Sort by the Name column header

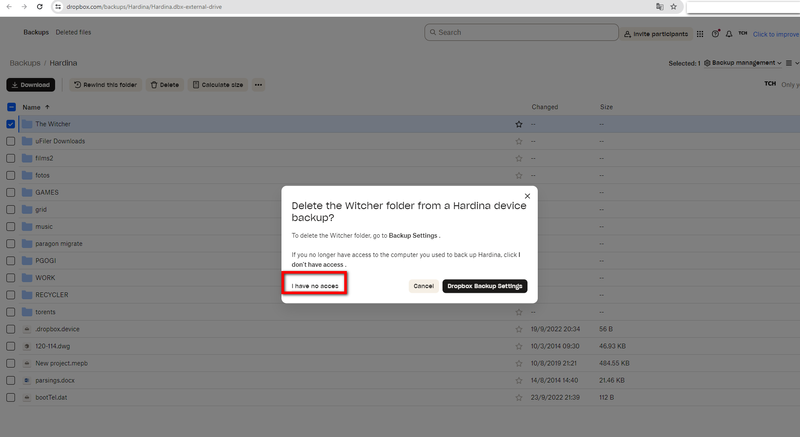[x=36, y=107]
